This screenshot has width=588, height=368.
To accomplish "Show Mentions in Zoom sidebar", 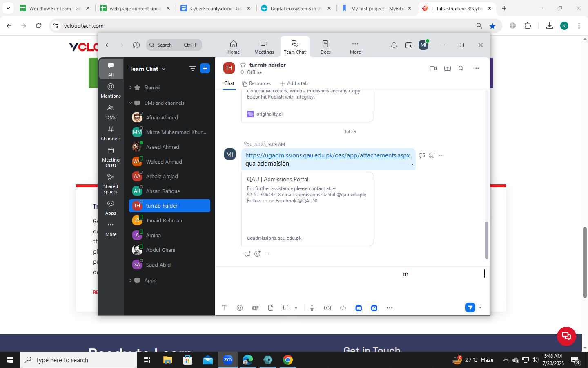I will 111,91.
